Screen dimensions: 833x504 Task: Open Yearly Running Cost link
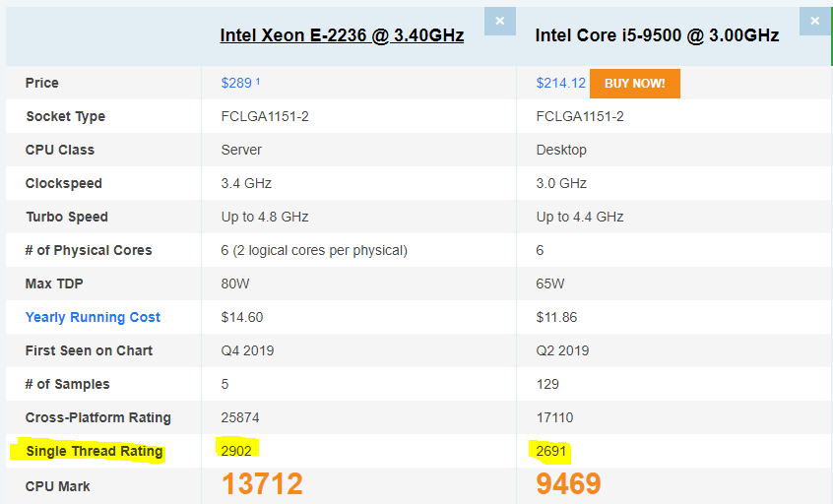coord(93,317)
